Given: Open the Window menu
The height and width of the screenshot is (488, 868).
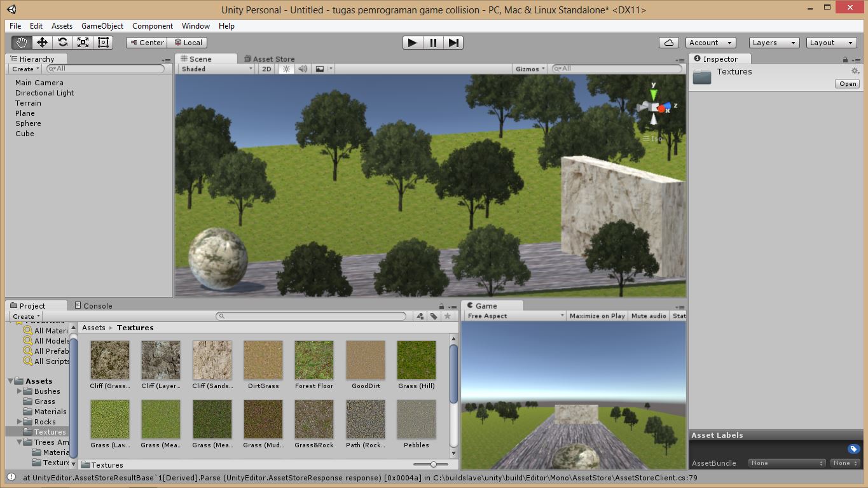Looking at the screenshot, I should [196, 26].
